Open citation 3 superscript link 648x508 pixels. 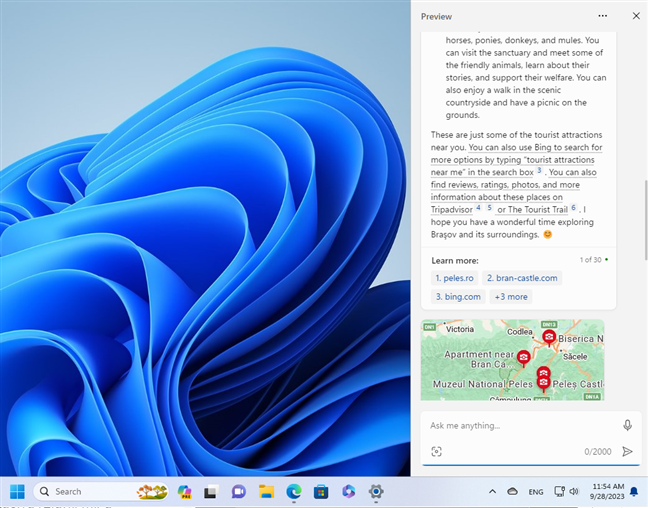[x=539, y=170]
